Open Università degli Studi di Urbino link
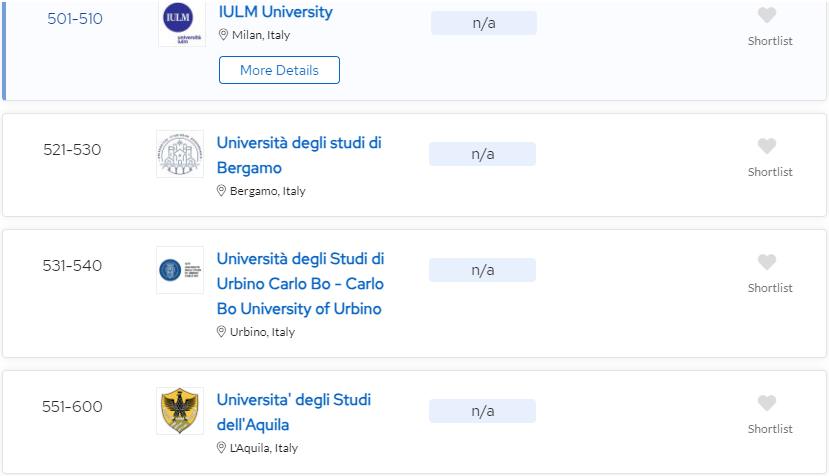This screenshot has height=476, width=829. tap(300, 283)
